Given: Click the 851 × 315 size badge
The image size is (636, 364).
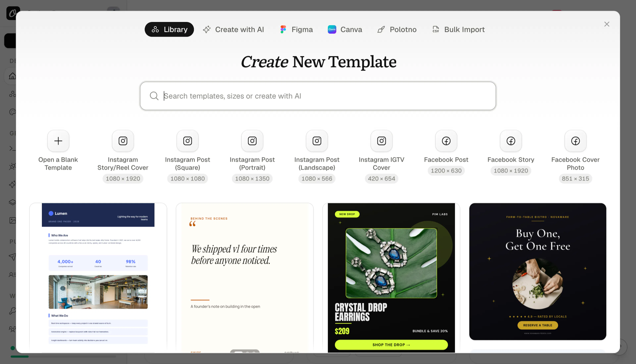Looking at the screenshot, I should (576, 179).
